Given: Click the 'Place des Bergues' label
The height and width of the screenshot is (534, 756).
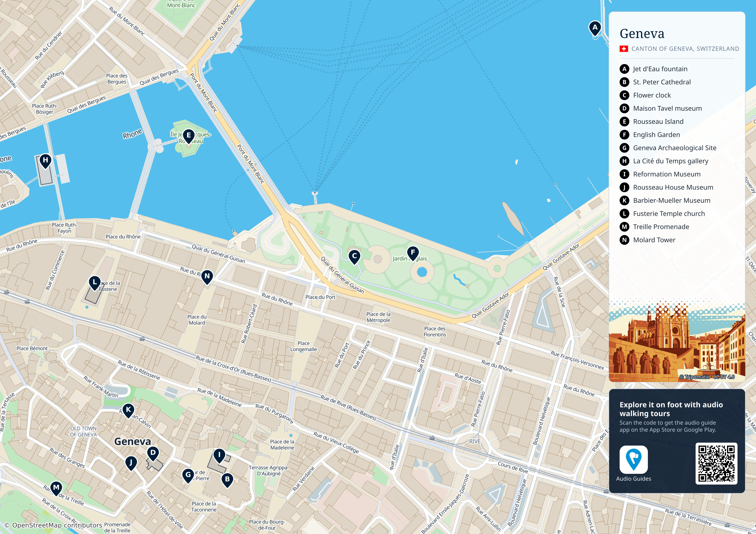Looking at the screenshot, I should [117, 79].
